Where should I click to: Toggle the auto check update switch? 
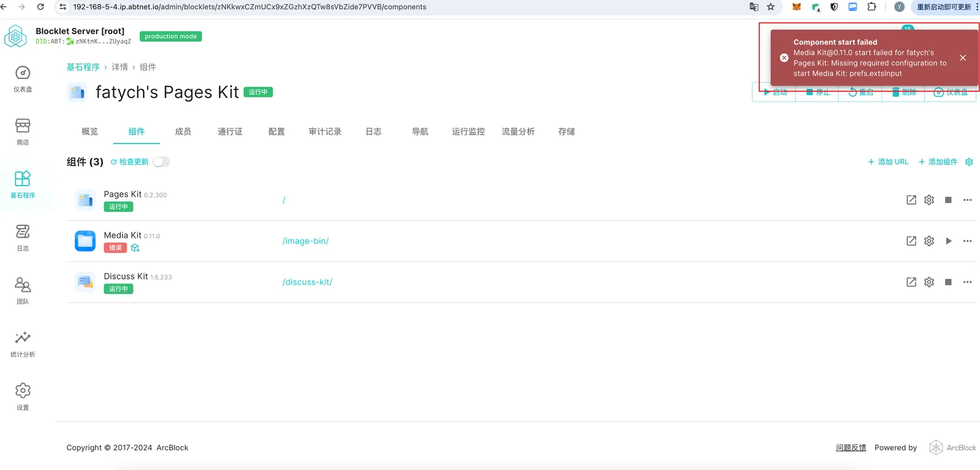161,162
